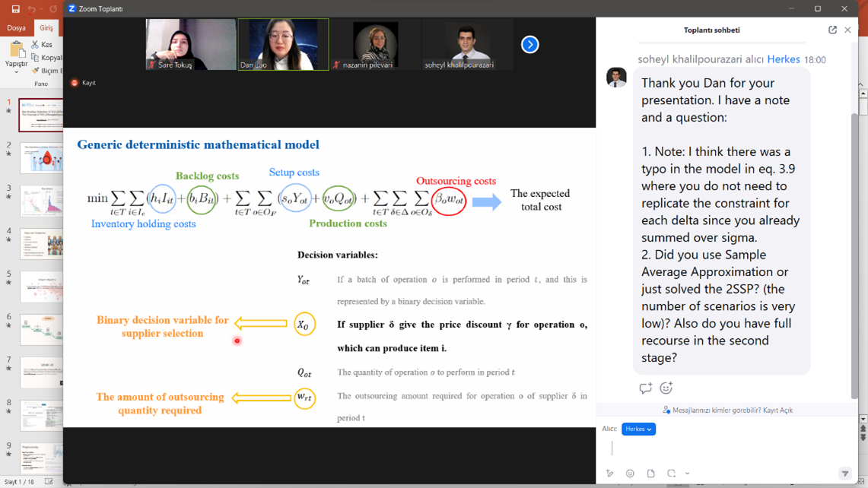Pop out the meeting chat panel
The image size is (868, 488).
(832, 30)
